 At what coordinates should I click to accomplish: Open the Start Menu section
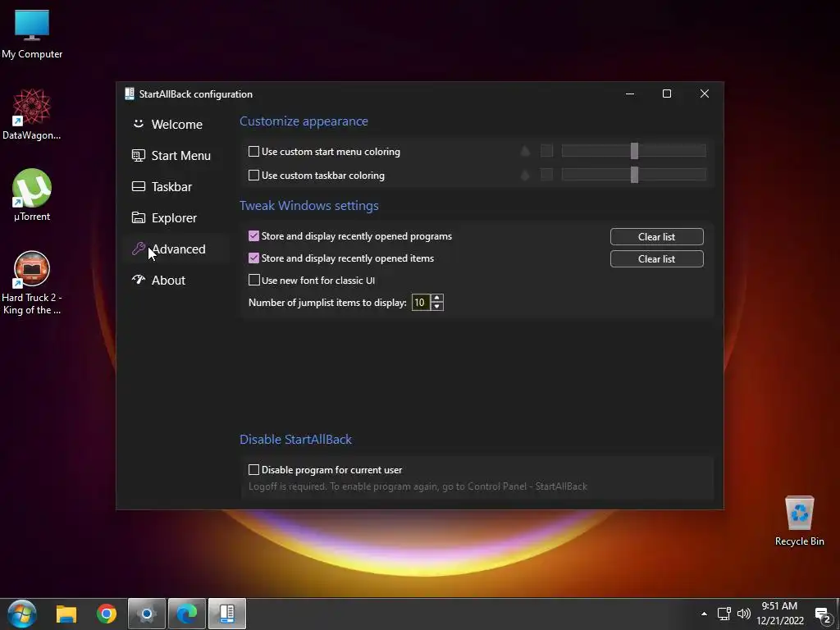(x=171, y=155)
